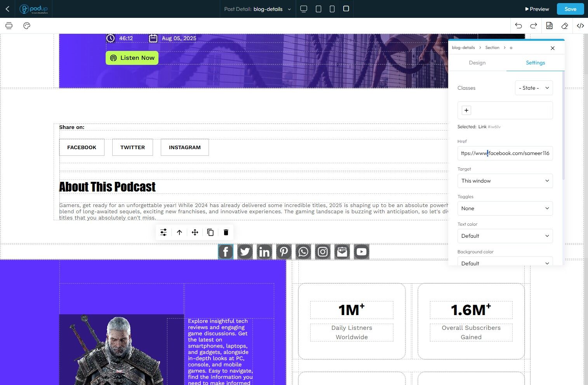Switch to desktop device preview

tap(304, 9)
